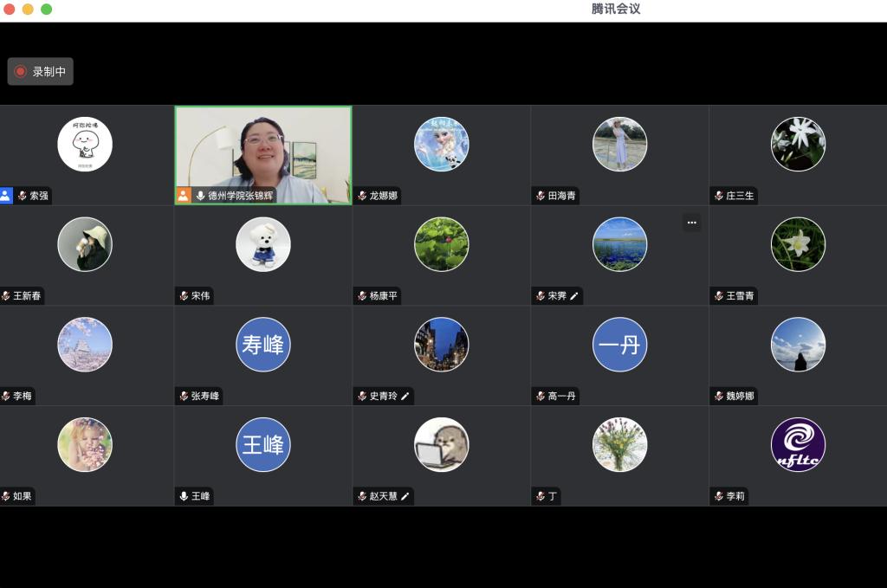
Task: Click the pencil icon next to 史青玲
Action: [x=405, y=397]
